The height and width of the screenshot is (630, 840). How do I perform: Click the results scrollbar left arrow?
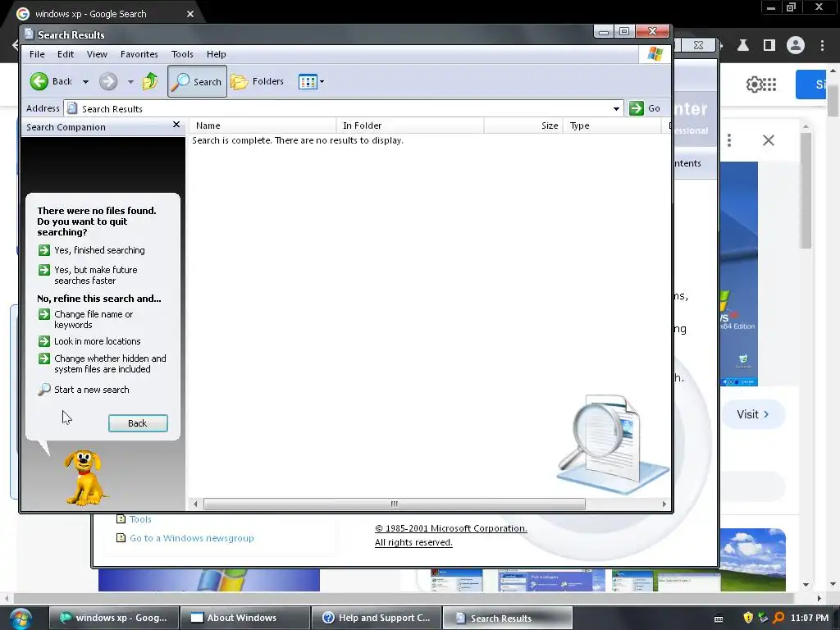click(x=195, y=504)
